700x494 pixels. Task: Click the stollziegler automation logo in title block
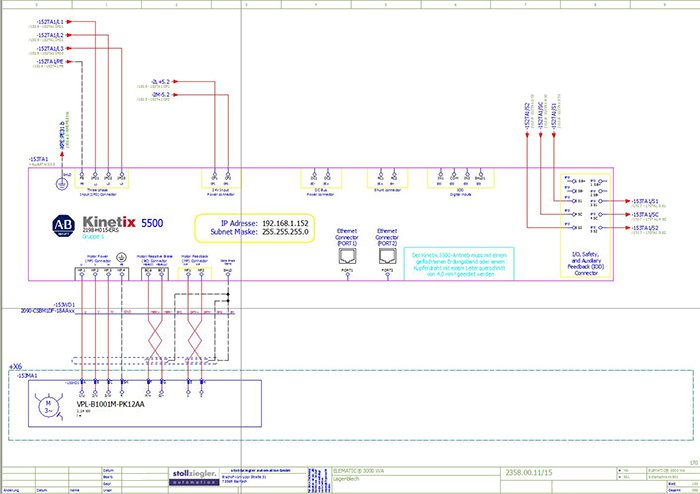point(194,477)
